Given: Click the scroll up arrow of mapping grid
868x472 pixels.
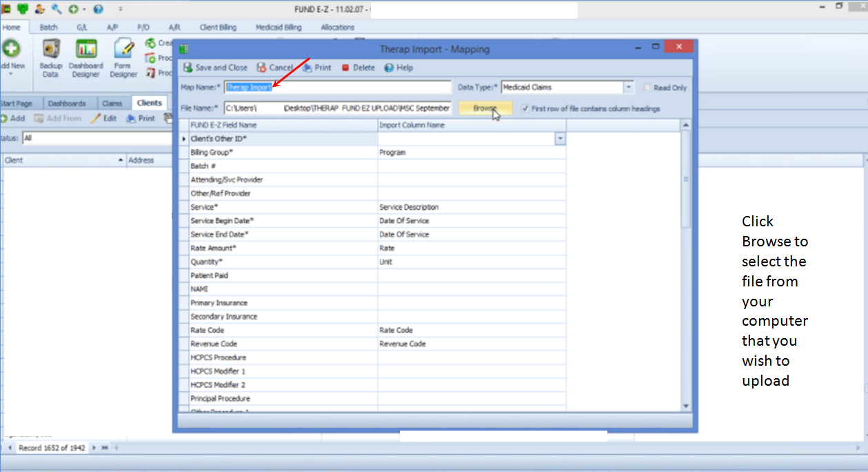Looking at the screenshot, I should point(685,125).
